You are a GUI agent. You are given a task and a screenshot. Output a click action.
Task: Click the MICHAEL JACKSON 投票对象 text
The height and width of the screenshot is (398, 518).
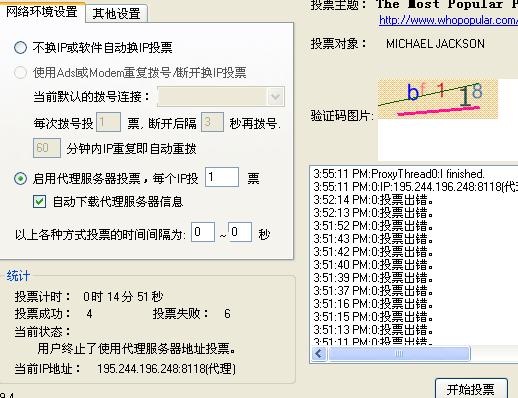pyautogui.click(x=435, y=44)
